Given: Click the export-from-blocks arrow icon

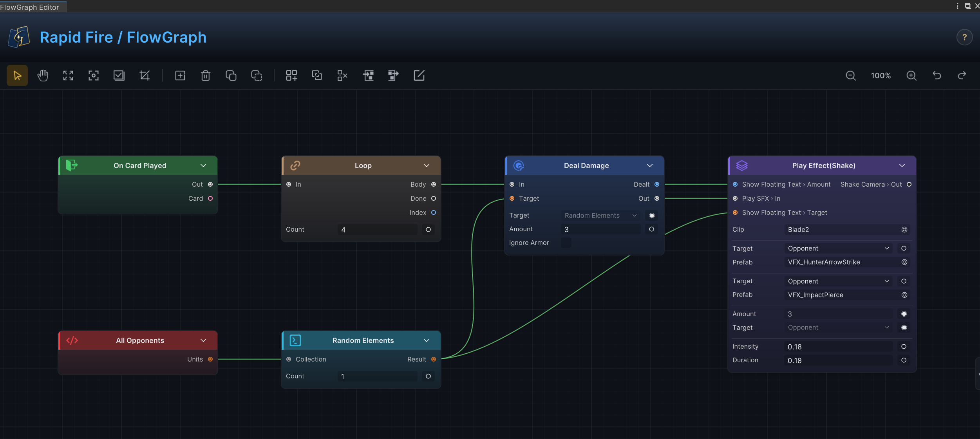Looking at the screenshot, I should [393, 76].
